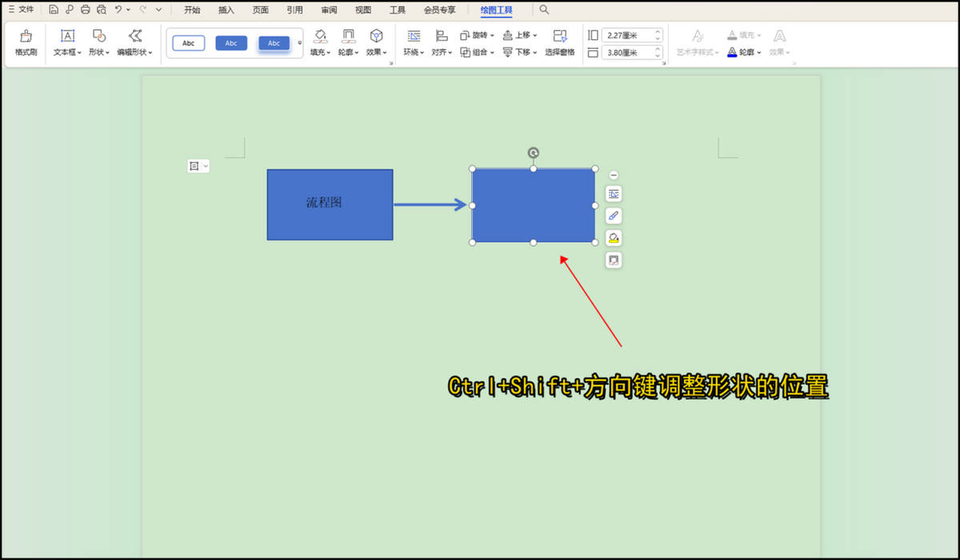This screenshot has height=560, width=960.
Task: Switch to the 开始 home tab
Action: click(192, 10)
